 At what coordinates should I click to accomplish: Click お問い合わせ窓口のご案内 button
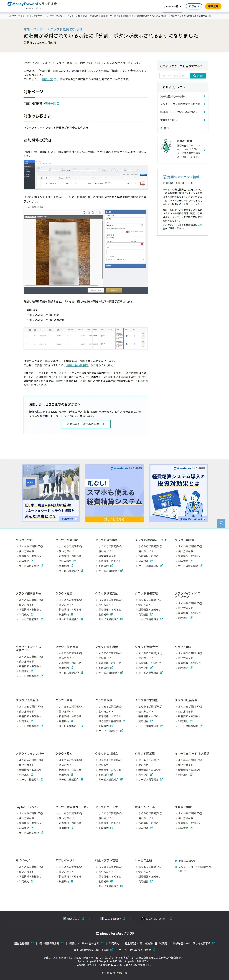coord(86,424)
